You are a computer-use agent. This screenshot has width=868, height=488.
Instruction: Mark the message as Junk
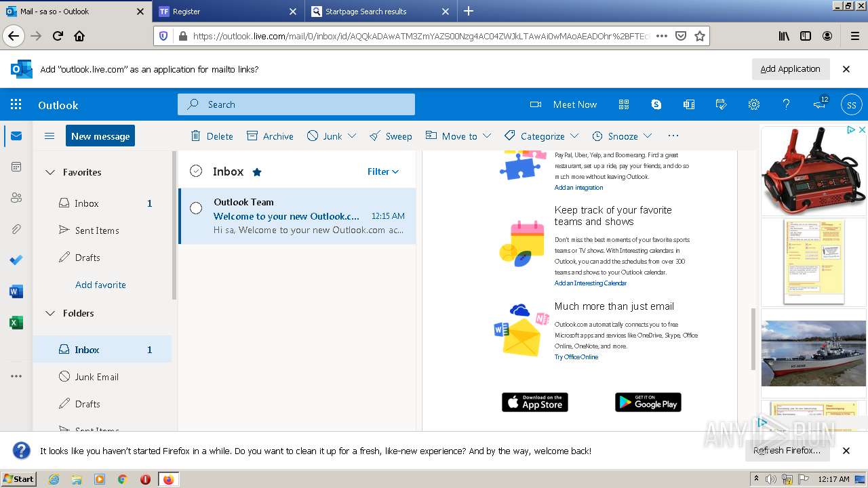(325, 136)
